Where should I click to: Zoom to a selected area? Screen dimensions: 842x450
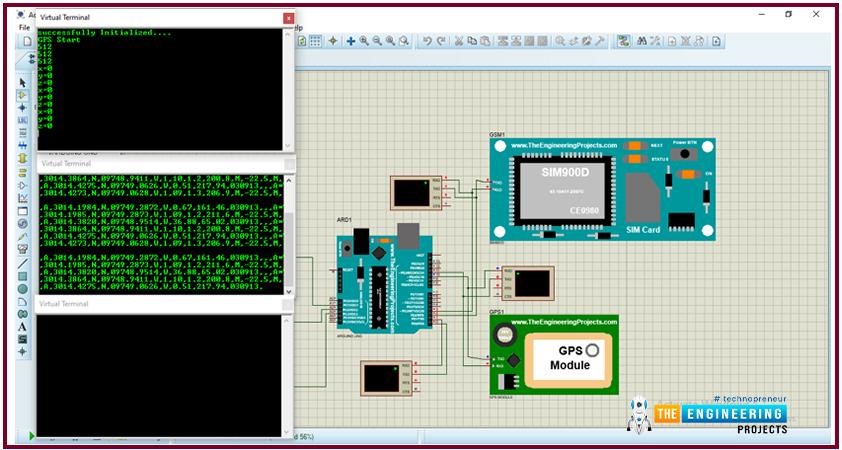click(404, 41)
